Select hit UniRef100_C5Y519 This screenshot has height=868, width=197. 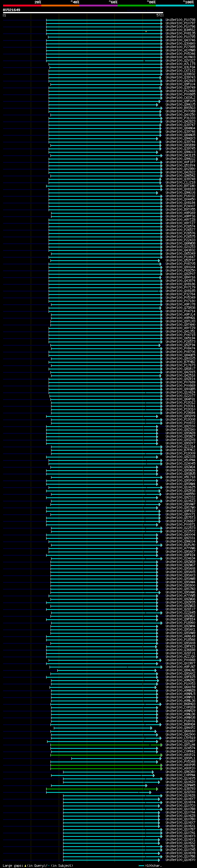point(180,737)
